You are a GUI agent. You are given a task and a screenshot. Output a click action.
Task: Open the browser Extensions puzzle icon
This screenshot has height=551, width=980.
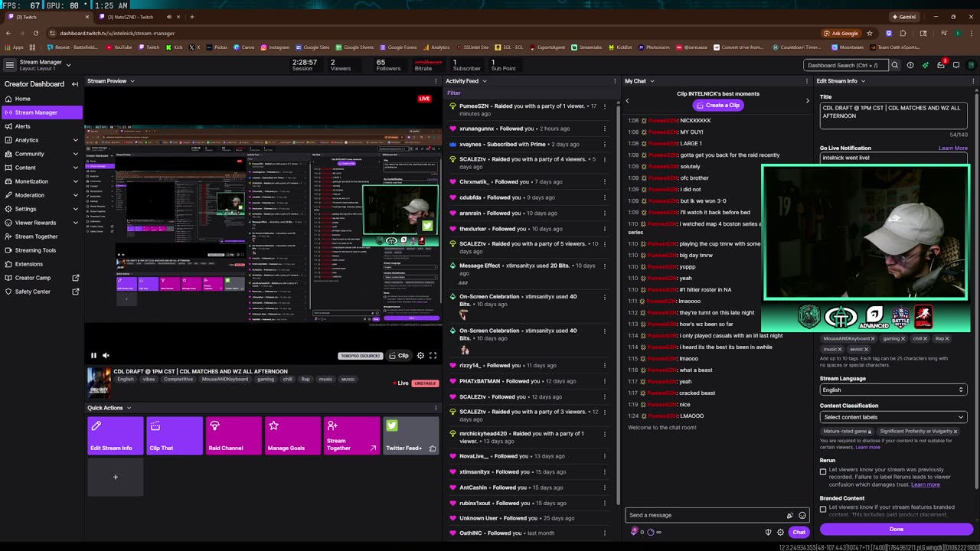pos(903,33)
